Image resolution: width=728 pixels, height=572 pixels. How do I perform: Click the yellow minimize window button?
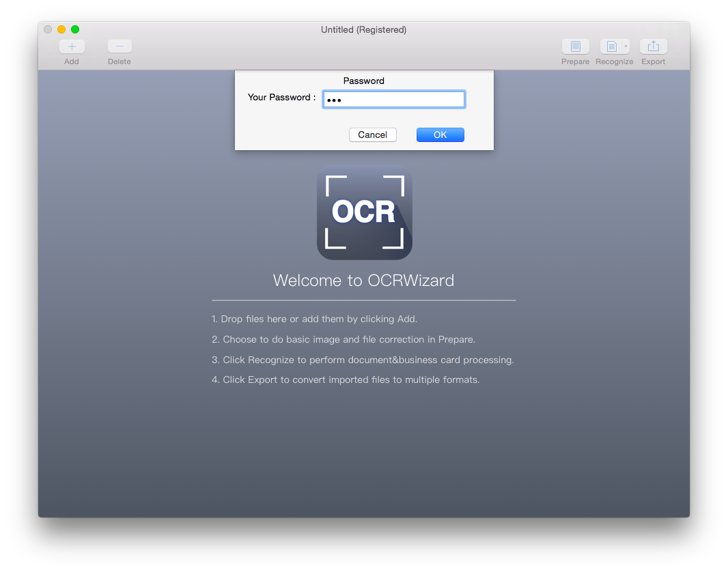pos(61,29)
